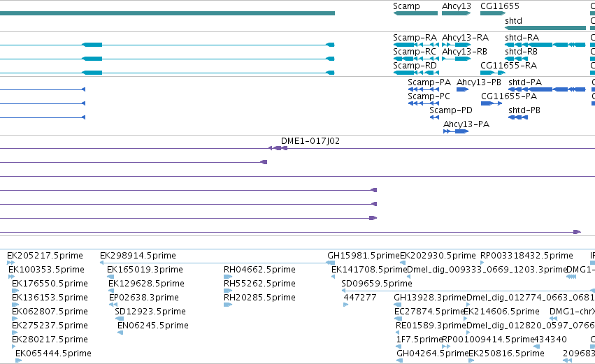Select EST EK202930.5prime

pos(438,256)
